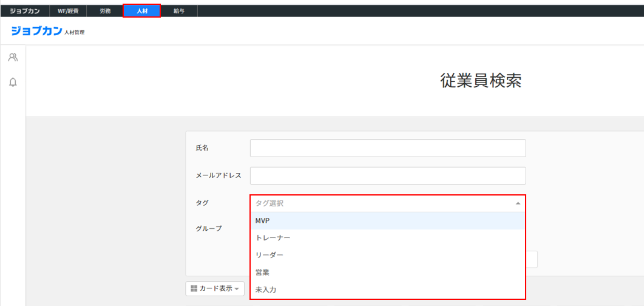Go to the 給与 tab
This screenshot has width=644, height=306.
click(x=179, y=11)
